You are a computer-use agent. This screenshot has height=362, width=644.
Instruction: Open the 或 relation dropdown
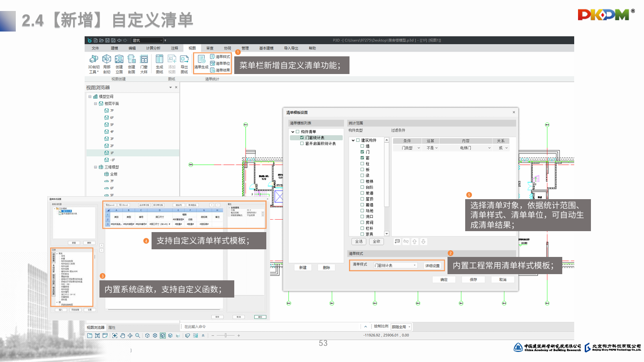coord(501,148)
